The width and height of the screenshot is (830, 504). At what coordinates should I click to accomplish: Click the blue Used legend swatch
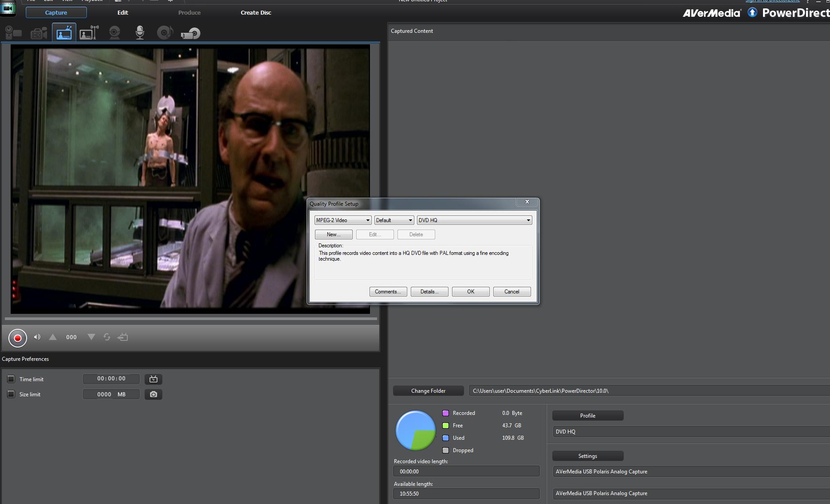point(445,438)
